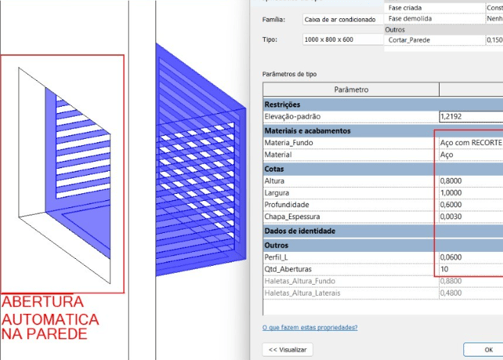Expand the 'Dados de identidade' group header
This screenshot has width=503, height=360.
coord(383,231)
